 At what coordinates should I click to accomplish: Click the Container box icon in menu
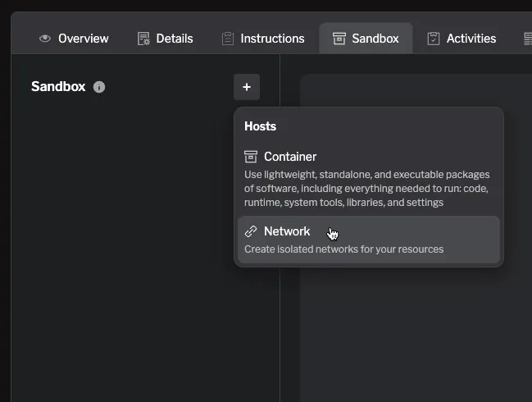point(251,157)
